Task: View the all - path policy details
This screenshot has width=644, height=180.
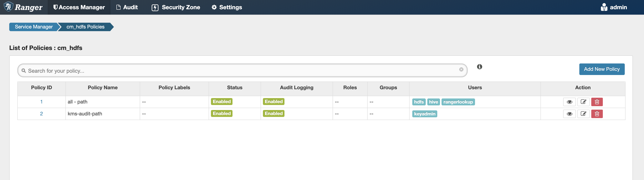Action: point(569,102)
